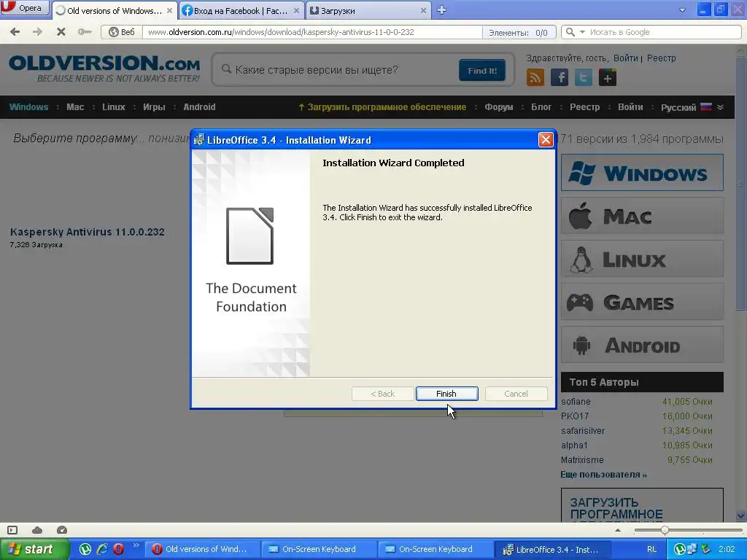Switch to first On-Screen Keyboard taskbar button

coord(318,549)
